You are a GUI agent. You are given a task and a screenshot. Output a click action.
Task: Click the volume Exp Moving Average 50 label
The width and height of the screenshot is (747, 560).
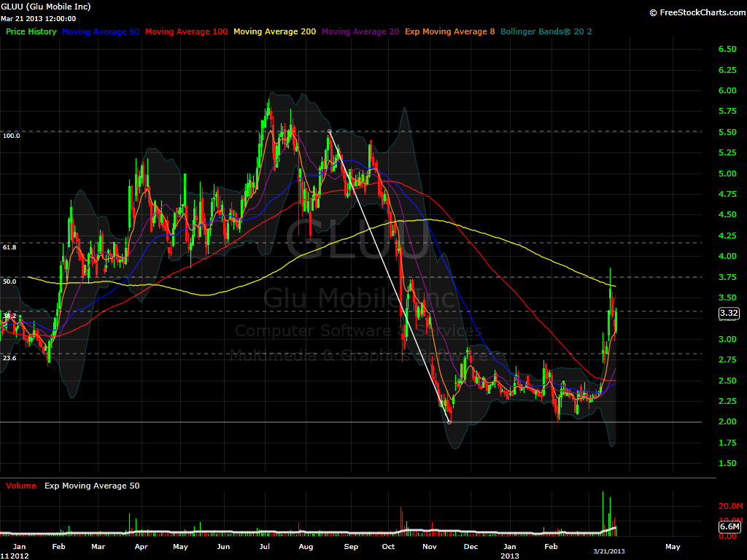tap(92, 486)
